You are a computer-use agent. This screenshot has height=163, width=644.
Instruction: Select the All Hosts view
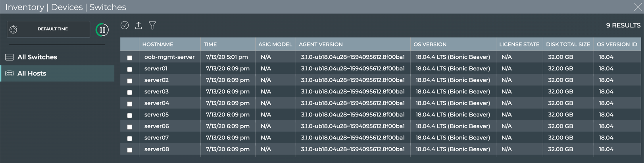32,74
